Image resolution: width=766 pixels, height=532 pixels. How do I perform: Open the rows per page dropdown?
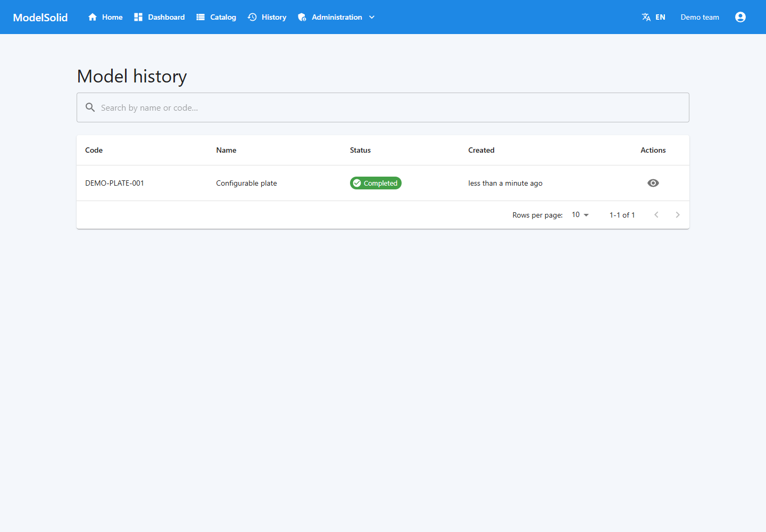580,215
